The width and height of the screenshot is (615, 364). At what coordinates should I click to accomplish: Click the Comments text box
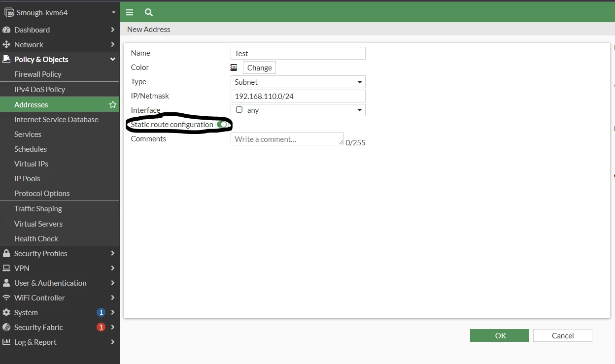(287, 139)
